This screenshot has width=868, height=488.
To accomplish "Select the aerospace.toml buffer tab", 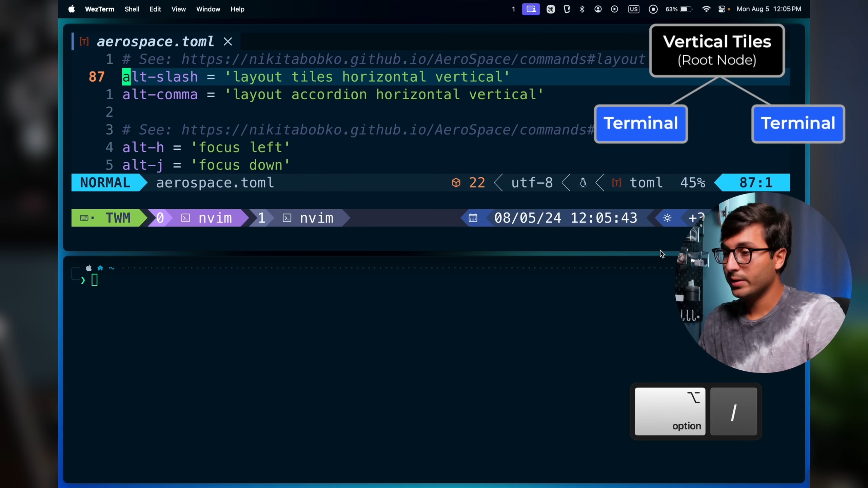I will [x=155, y=42].
